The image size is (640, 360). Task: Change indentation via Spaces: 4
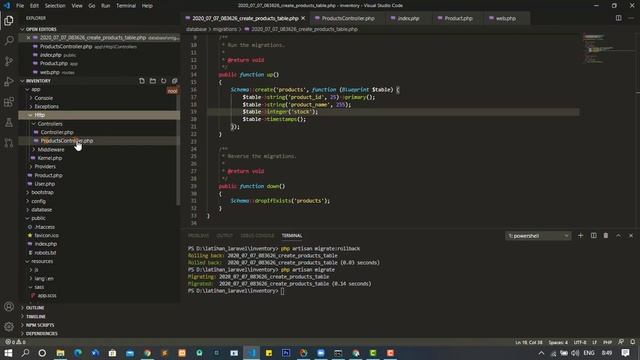[558, 342]
